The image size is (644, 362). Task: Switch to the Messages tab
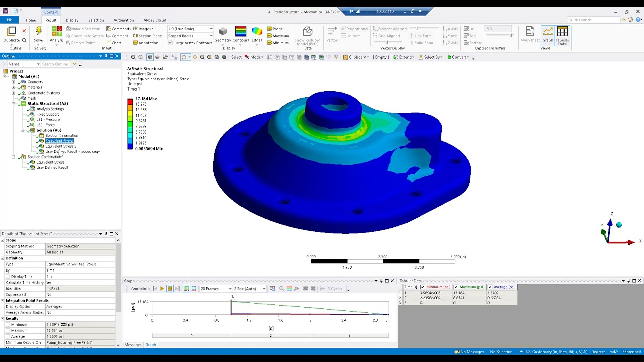click(133, 345)
